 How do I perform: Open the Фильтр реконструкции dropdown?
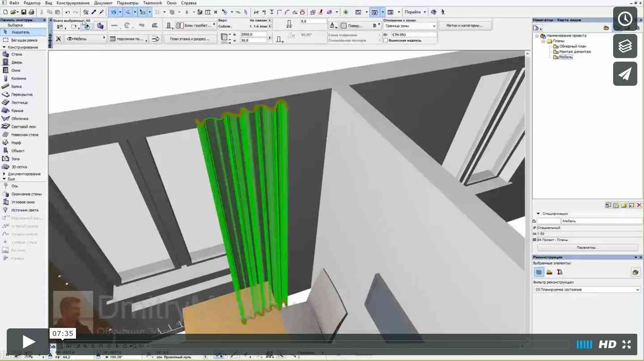[x=587, y=290]
